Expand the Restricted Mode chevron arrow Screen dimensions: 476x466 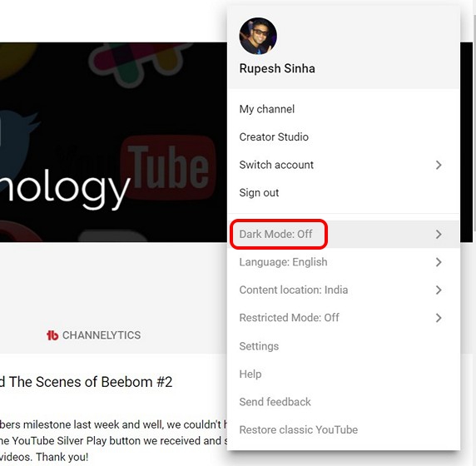[439, 318]
